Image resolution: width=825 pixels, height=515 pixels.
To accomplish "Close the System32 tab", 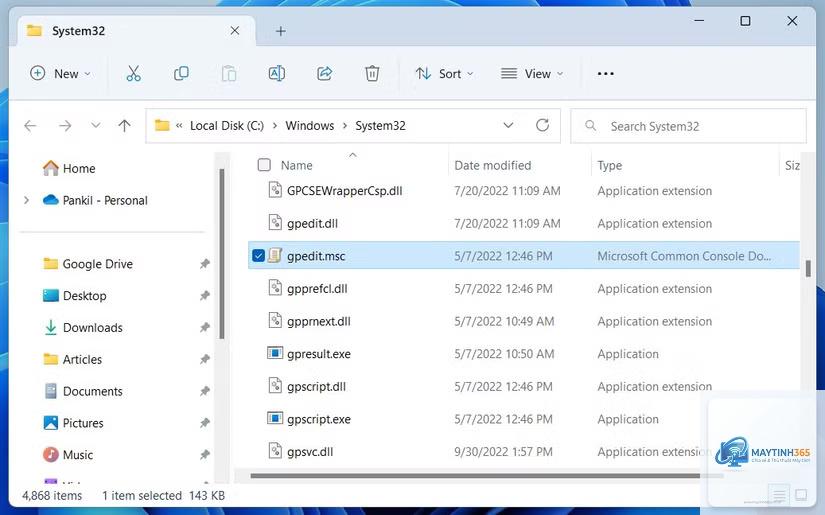I will point(235,31).
